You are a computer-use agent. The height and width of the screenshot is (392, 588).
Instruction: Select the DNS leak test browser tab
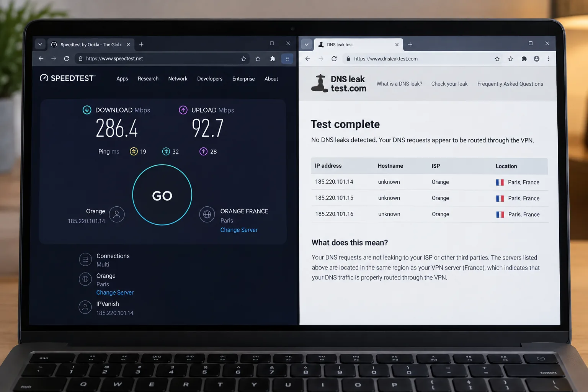358,44
